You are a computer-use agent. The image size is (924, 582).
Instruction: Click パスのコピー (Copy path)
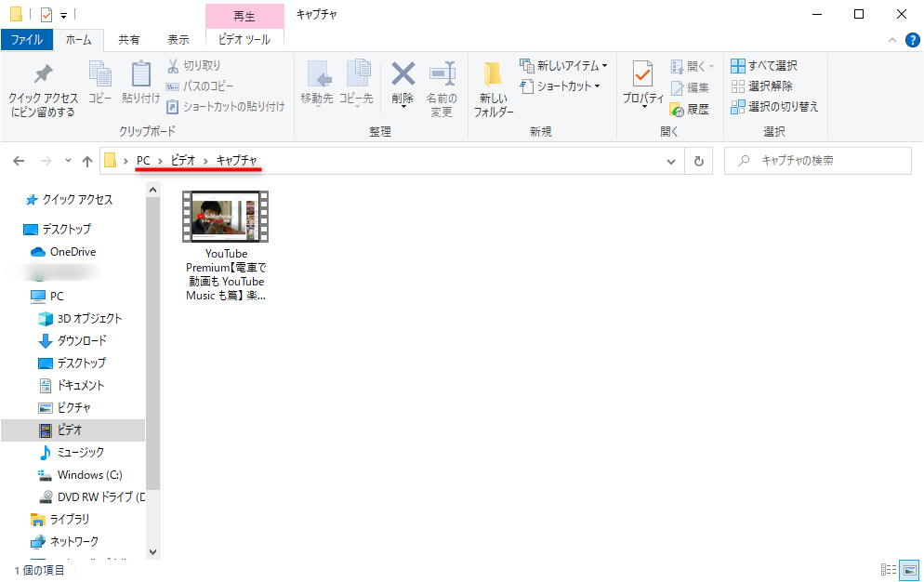201,86
